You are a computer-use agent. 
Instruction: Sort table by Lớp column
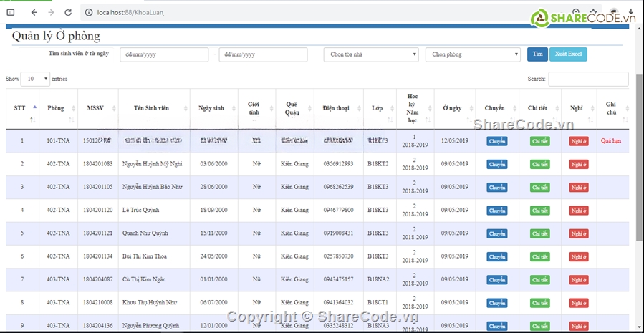point(380,109)
